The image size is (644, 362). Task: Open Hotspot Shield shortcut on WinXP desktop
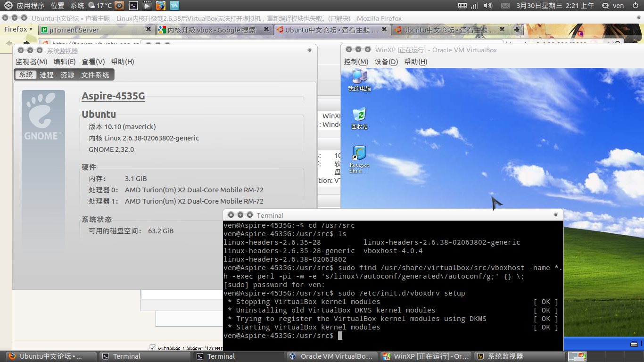tap(359, 159)
